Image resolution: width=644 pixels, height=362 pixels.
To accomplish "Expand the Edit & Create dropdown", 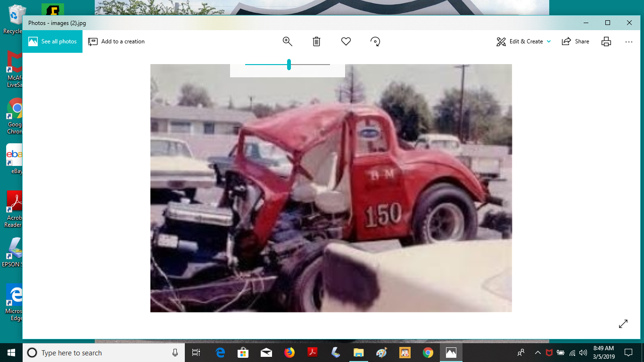I will [524, 41].
